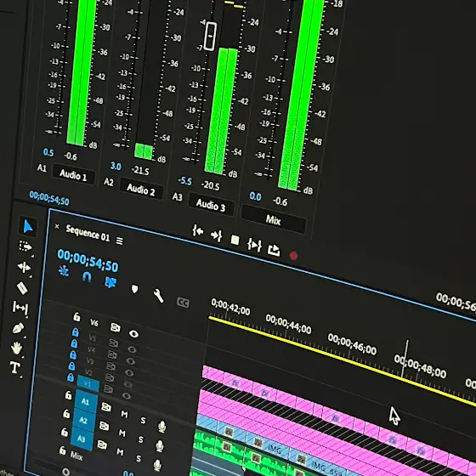Click the CC captions track button
This screenshot has width=476, height=476.
183,303
